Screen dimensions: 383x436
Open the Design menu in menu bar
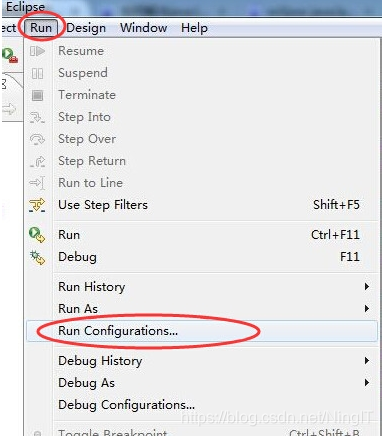[86, 28]
